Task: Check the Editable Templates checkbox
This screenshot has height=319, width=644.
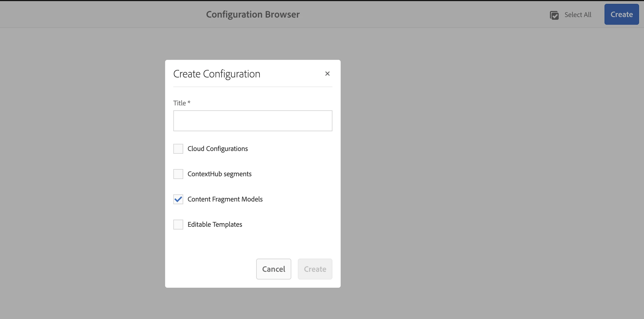Action: coord(178,225)
